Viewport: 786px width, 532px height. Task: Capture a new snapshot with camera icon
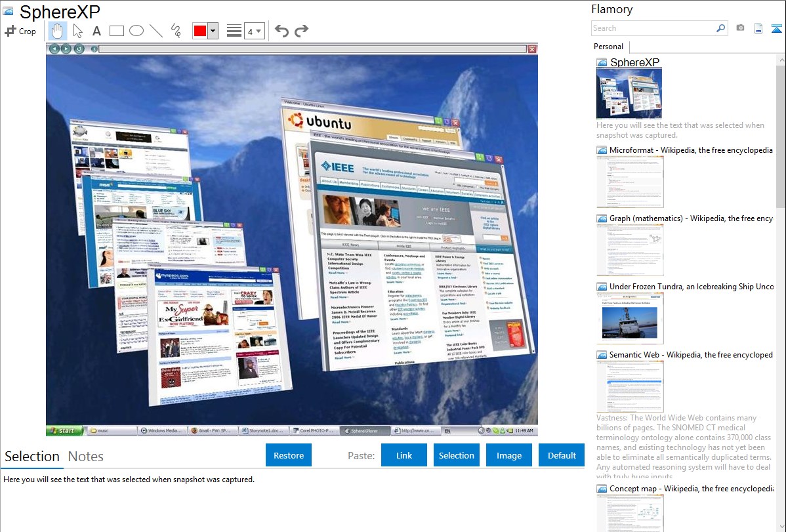[x=740, y=28]
